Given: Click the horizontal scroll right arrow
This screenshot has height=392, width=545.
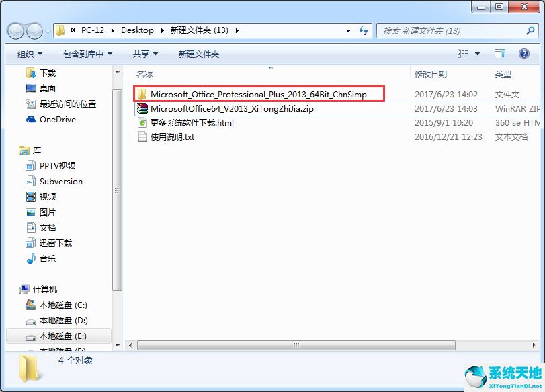Looking at the screenshot, I should pyautogui.click(x=534, y=346).
